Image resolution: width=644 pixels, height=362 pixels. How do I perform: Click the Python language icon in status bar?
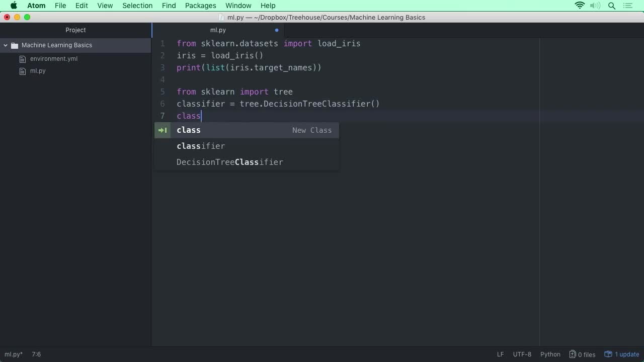[550, 354]
